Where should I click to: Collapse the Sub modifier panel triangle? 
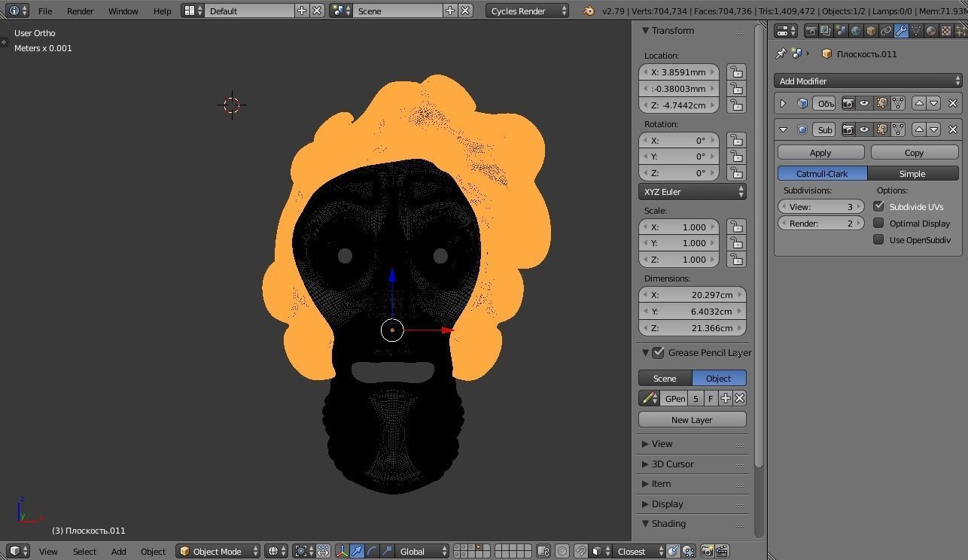pyautogui.click(x=783, y=129)
